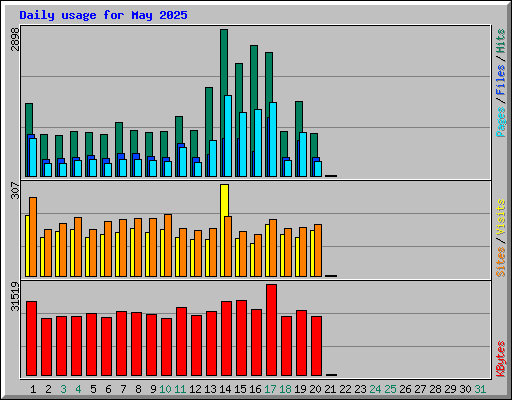Image resolution: width=512 pixels, height=400 pixels.
Task: Select day 16 on the date axis
Action: [255, 389]
